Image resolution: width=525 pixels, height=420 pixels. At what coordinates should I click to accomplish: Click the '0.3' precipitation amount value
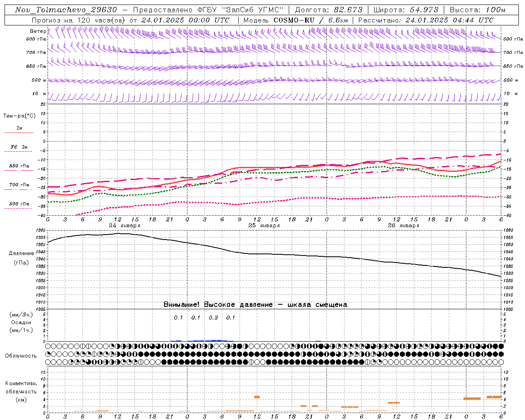[213, 317]
